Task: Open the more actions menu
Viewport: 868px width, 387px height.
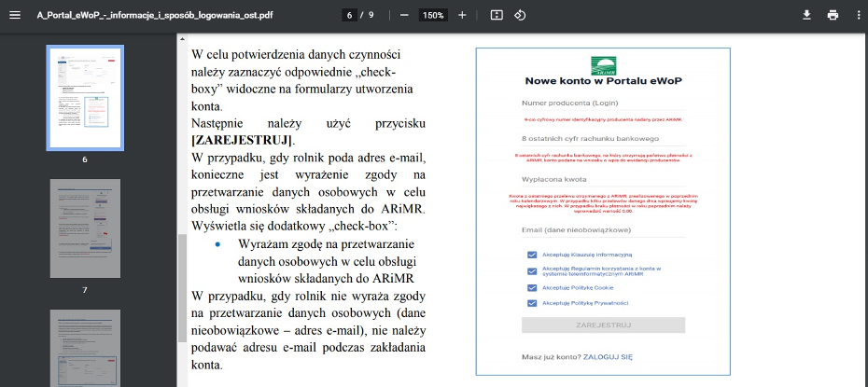Action: (858, 16)
